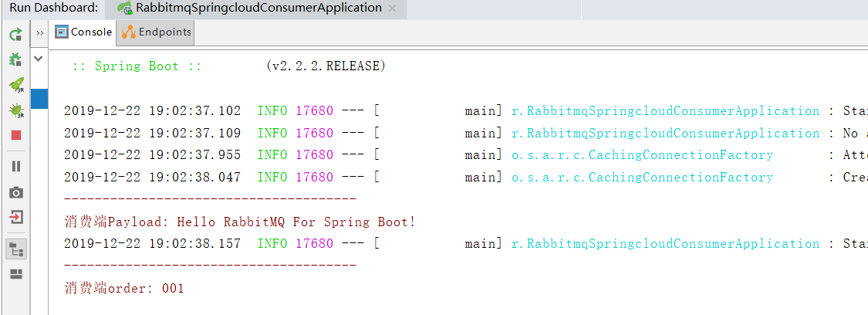Click the rerun in debug mode bug icon

pos(16,59)
